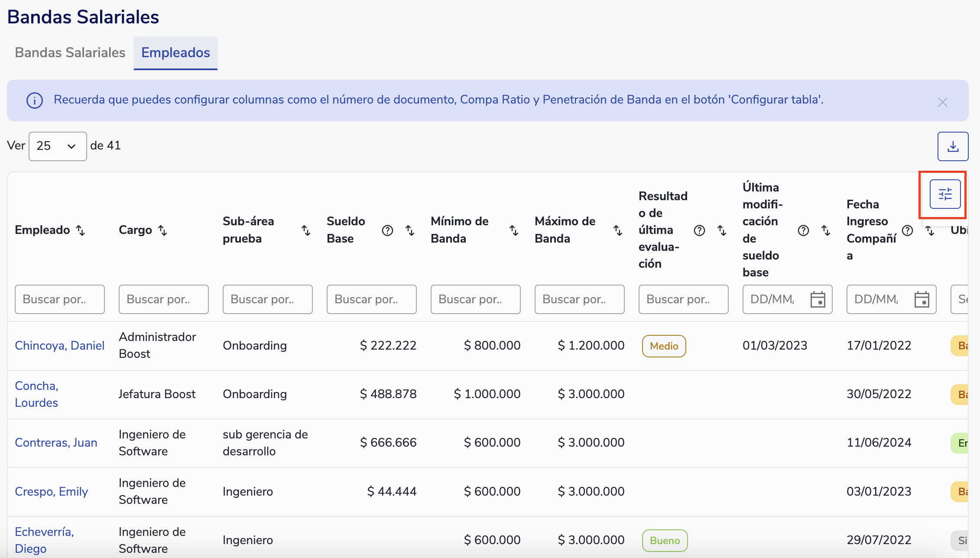The width and height of the screenshot is (980, 558).
Task: Click Sueldo Base help question icon
Action: point(387,230)
